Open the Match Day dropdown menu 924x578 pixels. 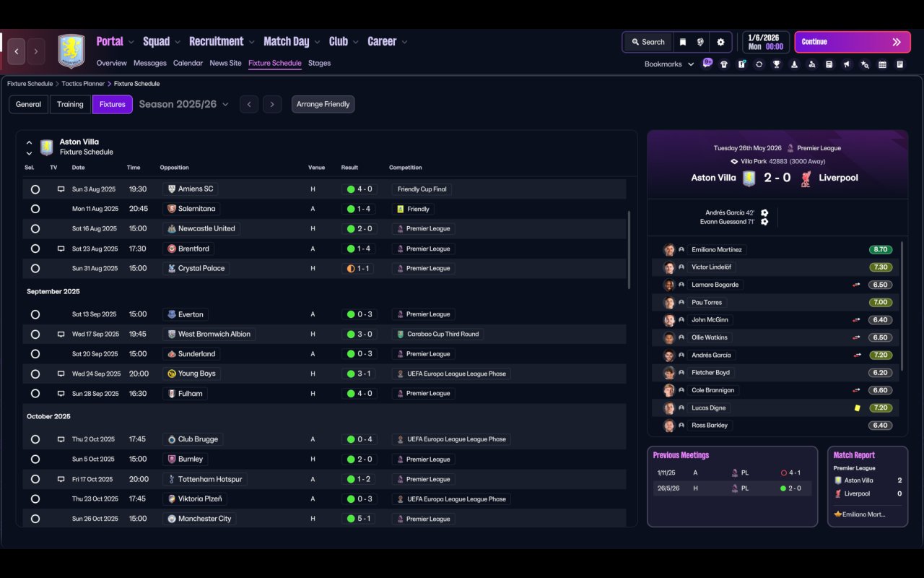[292, 42]
